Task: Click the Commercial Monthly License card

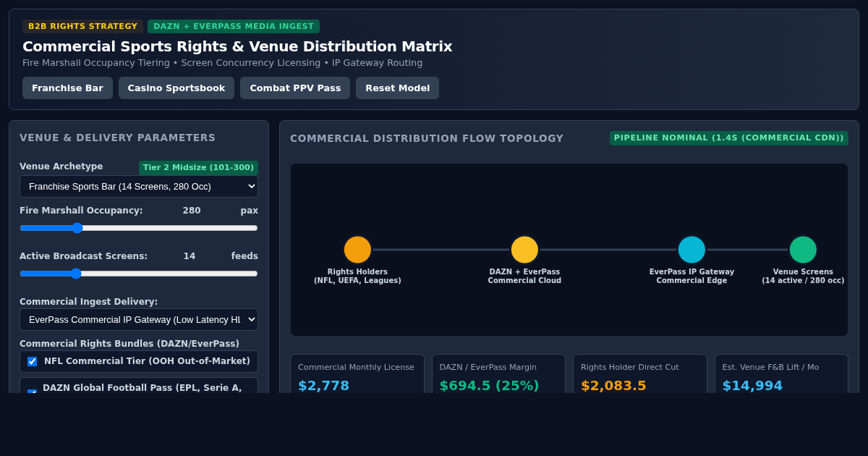Action: (x=357, y=373)
